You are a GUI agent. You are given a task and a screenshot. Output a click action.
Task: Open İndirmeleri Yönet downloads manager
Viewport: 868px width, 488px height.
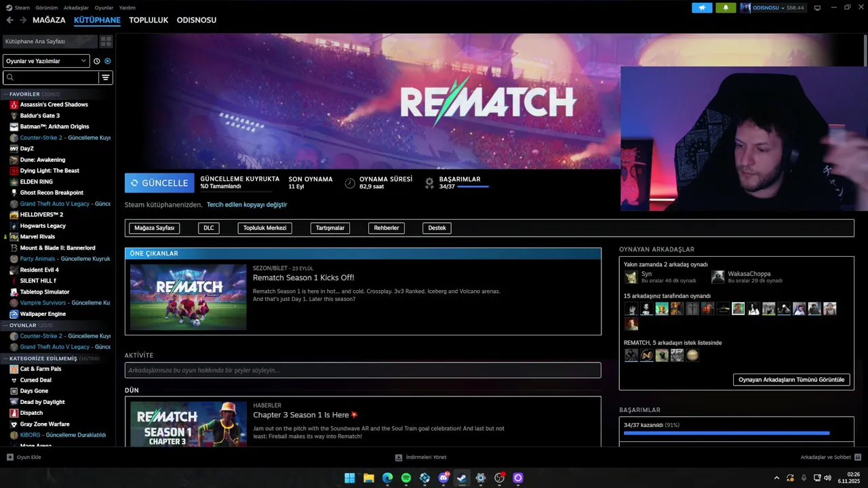(421, 457)
